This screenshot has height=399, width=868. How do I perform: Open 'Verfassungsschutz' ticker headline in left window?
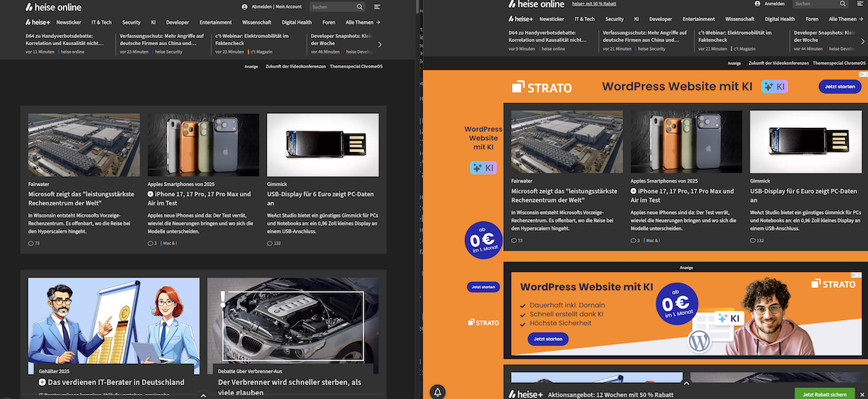[x=162, y=39]
